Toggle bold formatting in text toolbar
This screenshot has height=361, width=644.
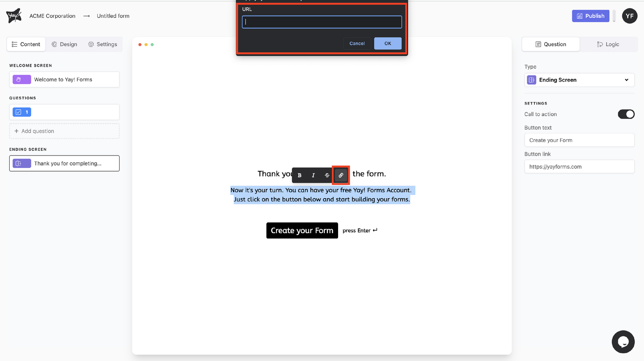click(299, 175)
